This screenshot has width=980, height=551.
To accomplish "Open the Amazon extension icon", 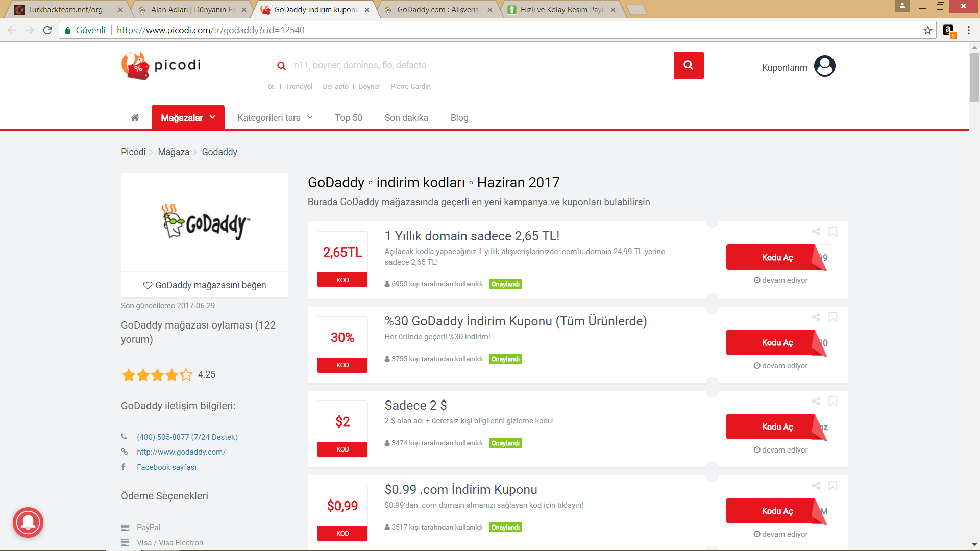I will click(x=949, y=31).
